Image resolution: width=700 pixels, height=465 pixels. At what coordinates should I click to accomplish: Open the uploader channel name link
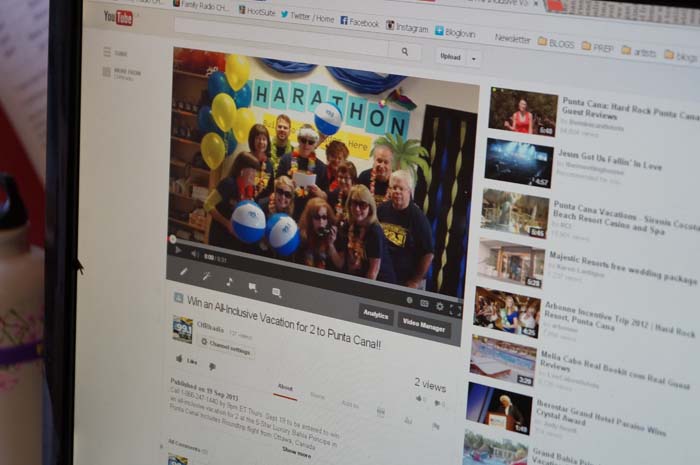tap(210, 328)
